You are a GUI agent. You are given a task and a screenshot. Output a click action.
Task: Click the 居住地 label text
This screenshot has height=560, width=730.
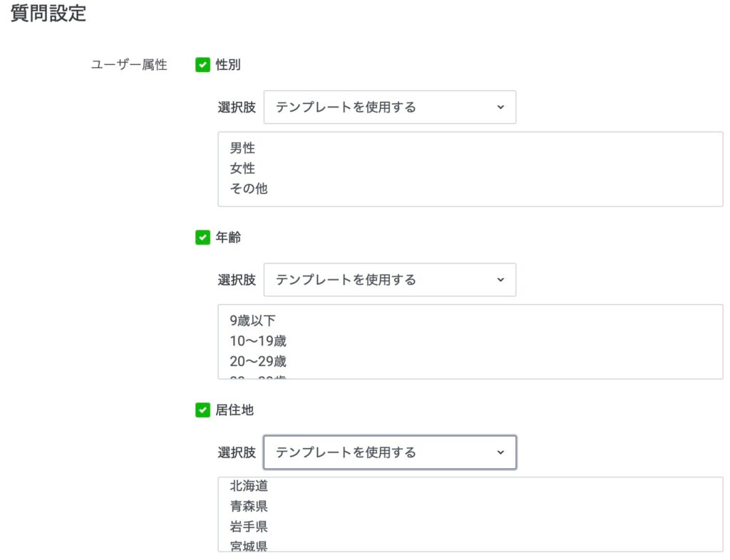coord(235,410)
